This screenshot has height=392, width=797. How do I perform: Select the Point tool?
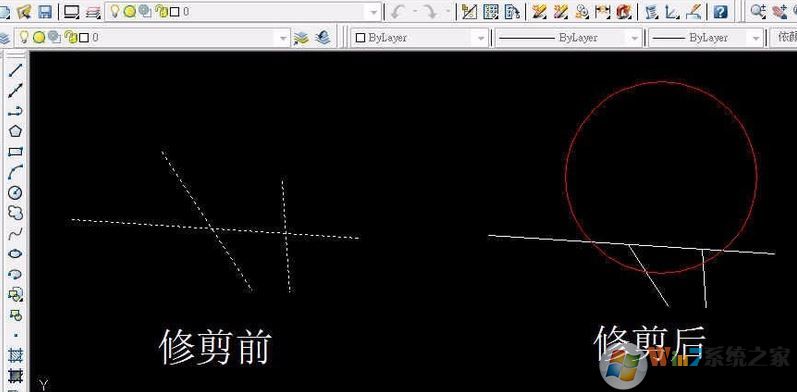click(16, 335)
